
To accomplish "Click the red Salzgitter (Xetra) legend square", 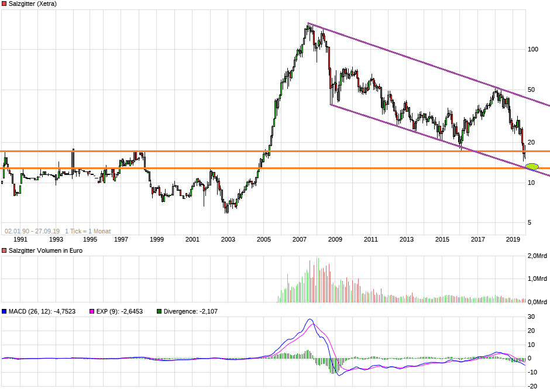I will coord(4,4).
